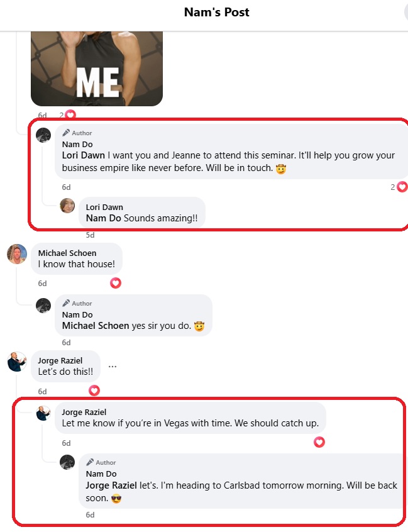Viewport: 408px width, 532px height.
Task: Click Nam Do's avatar on the Carlsbad reply
Action: pos(67,462)
